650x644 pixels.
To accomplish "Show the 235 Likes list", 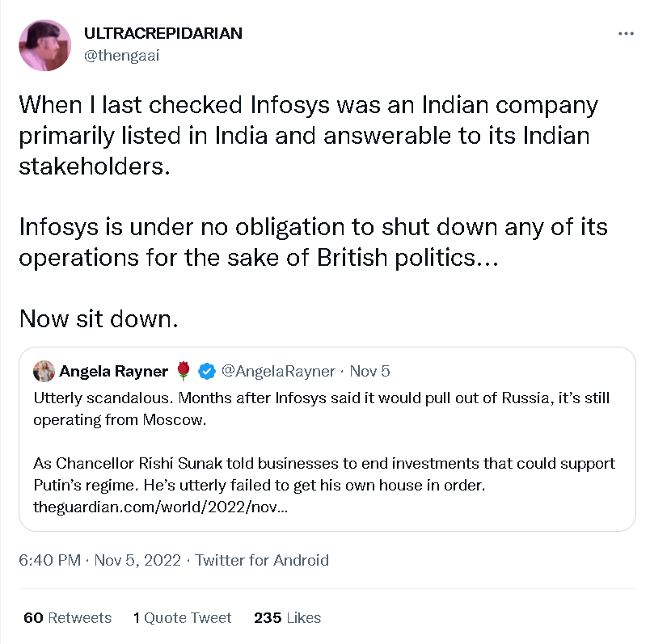I will coord(287,617).
